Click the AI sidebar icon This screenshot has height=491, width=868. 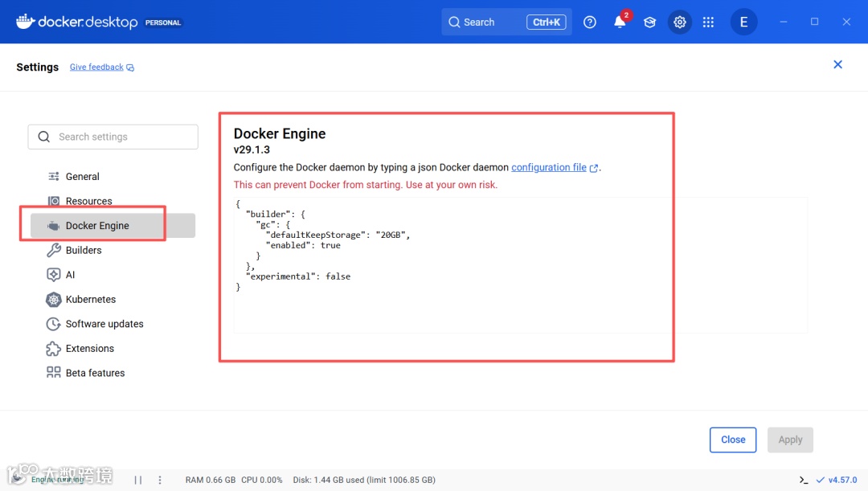click(54, 275)
